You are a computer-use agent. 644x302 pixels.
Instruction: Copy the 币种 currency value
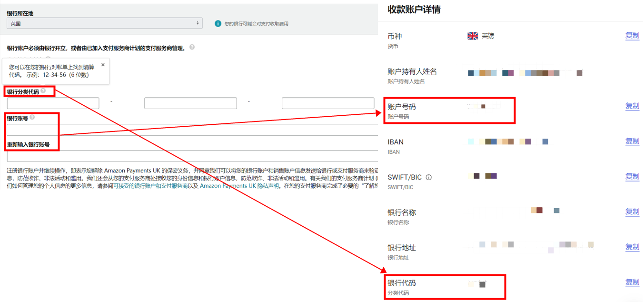(632, 36)
